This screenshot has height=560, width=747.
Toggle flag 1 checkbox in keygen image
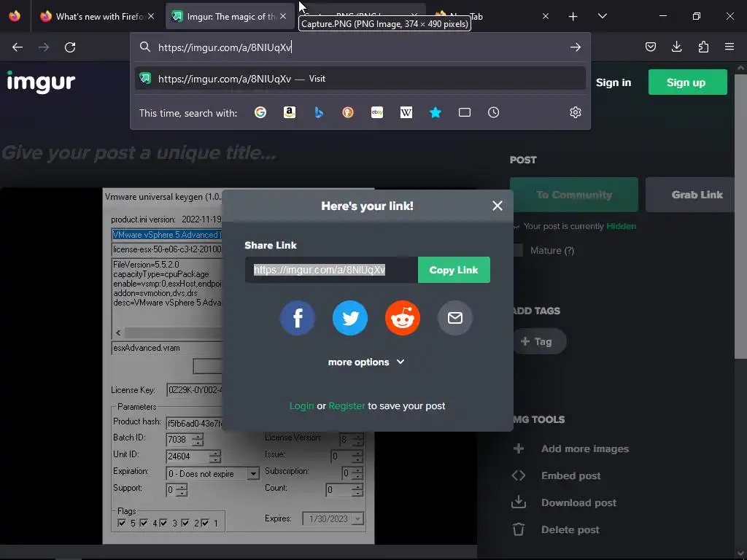coord(205,523)
